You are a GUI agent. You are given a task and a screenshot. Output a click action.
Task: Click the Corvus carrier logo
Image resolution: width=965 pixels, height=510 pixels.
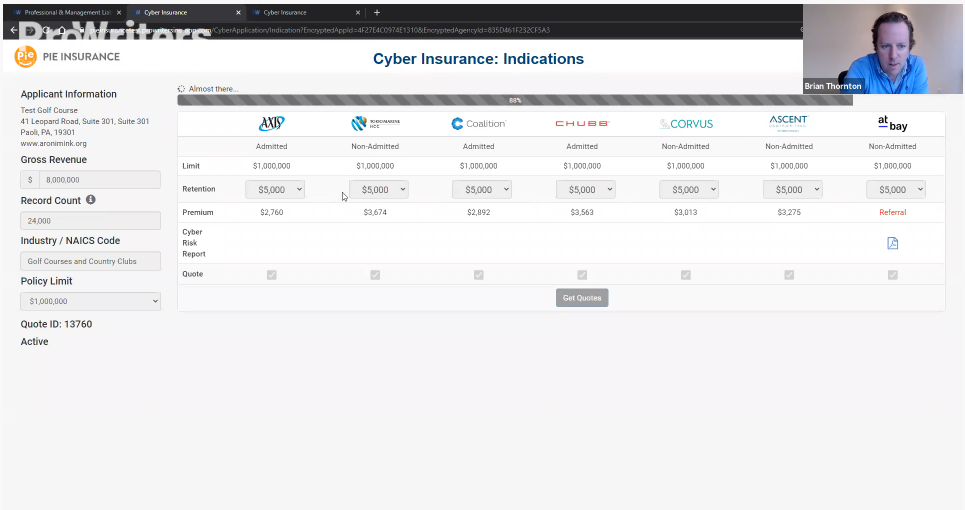pos(685,124)
